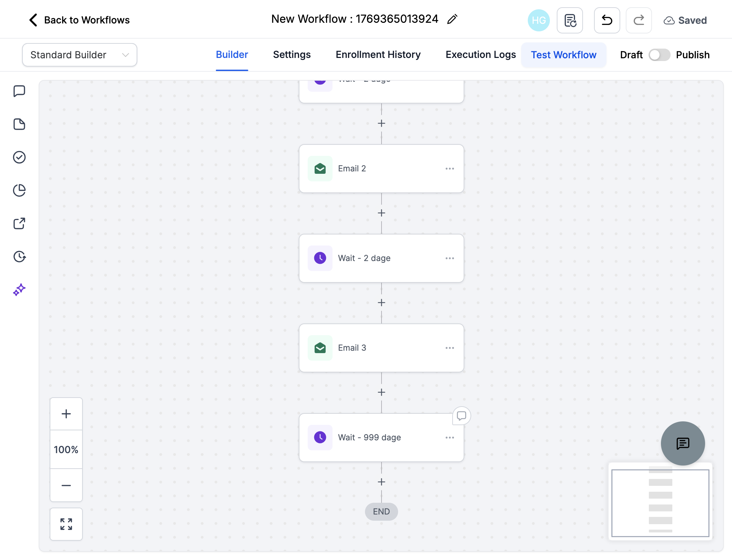Open the Wait - 2 dage options menu
The height and width of the screenshot is (560, 732).
[449, 258]
